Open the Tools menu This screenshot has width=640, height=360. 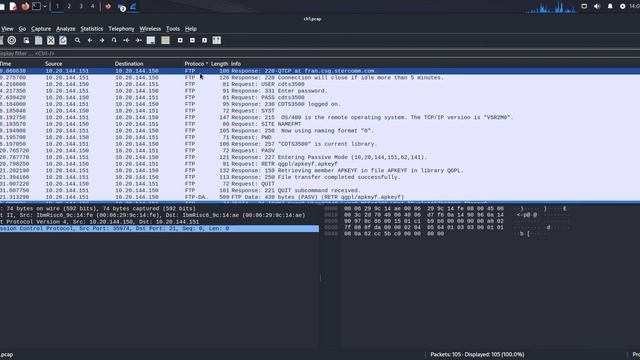[173, 29]
